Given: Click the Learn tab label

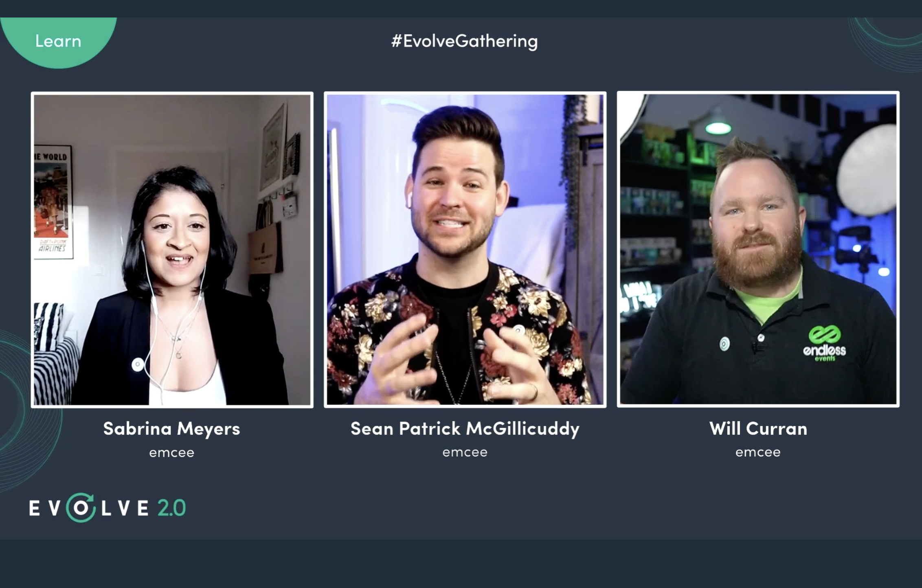Looking at the screenshot, I should pyautogui.click(x=58, y=41).
